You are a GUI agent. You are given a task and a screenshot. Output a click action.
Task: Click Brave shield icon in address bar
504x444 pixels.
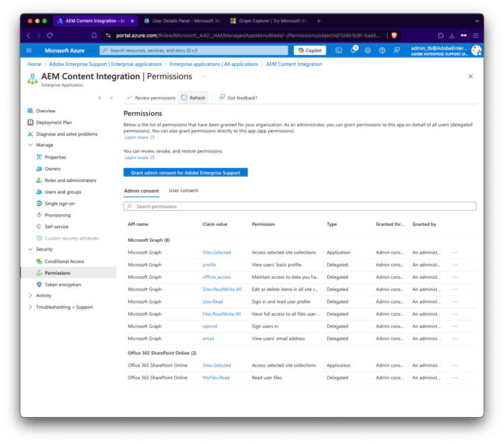[394, 36]
